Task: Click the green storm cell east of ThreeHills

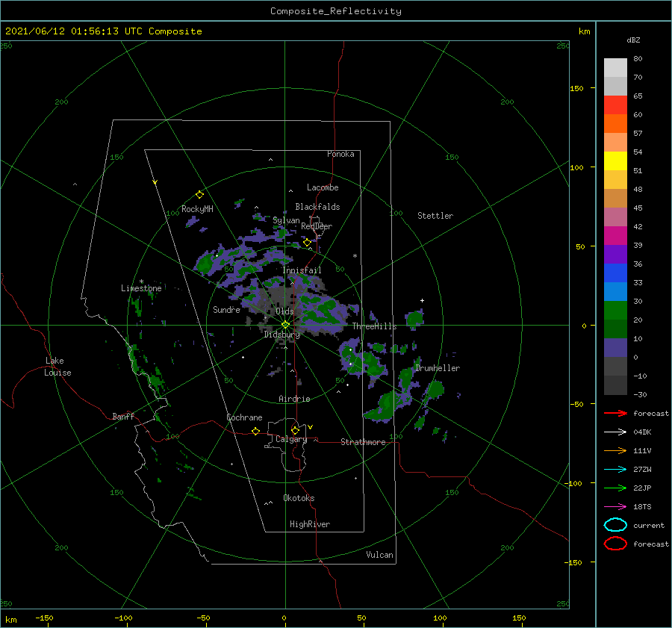Action: 414,319
